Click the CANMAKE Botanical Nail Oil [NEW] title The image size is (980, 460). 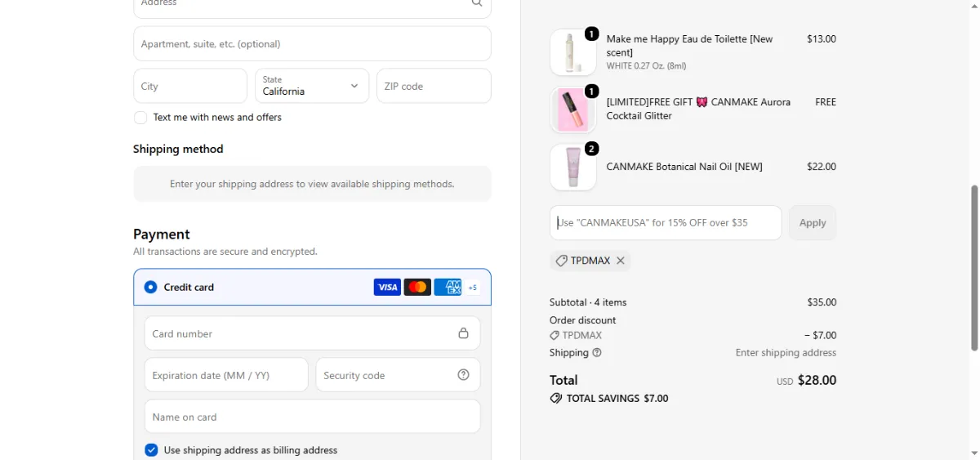pyautogui.click(x=684, y=167)
